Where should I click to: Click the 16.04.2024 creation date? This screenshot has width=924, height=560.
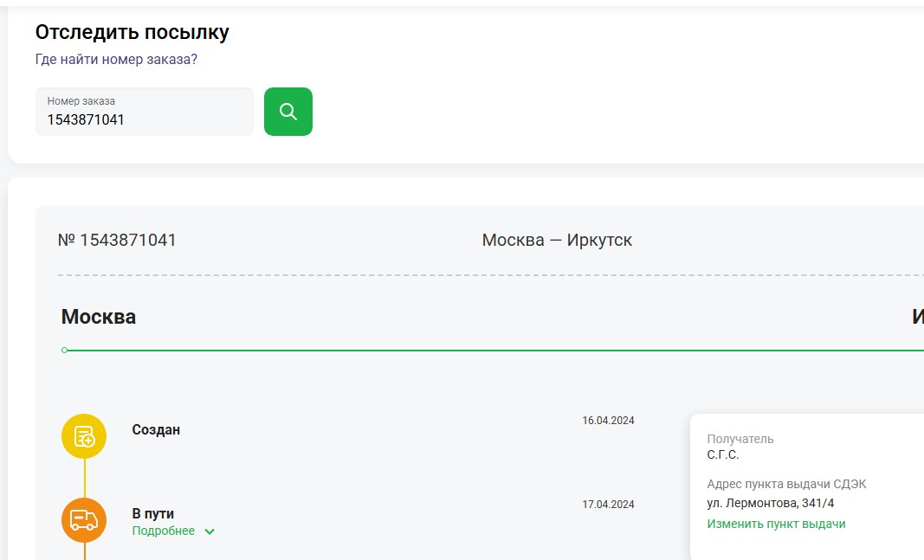coord(608,421)
